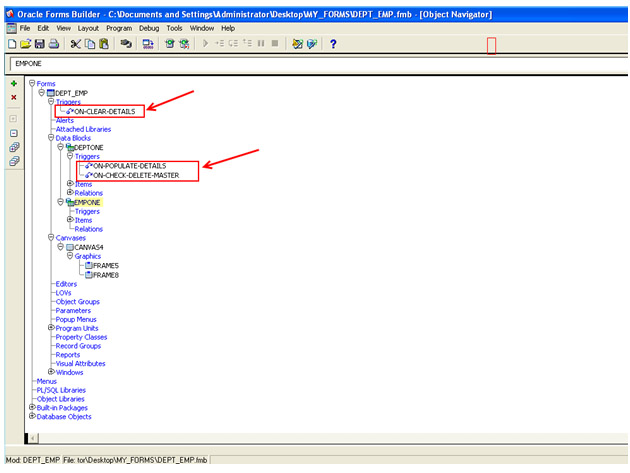Select the FRAME5 graphics item
630x473 pixels.
(x=105, y=265)
